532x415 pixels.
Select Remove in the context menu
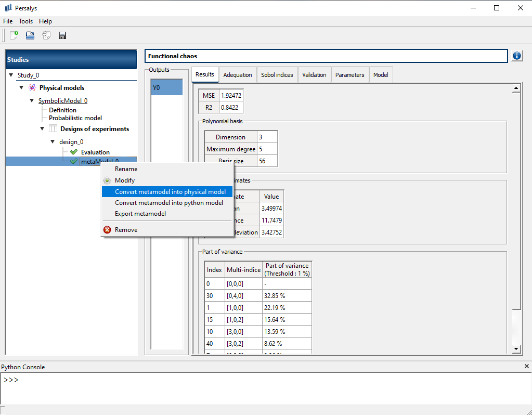126,230
